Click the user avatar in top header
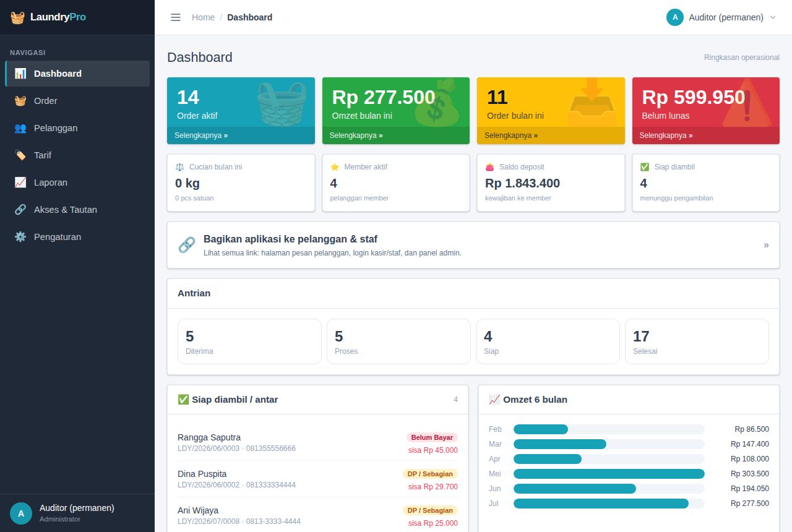This screenshot has width=792, height=532. pos(675,17)
